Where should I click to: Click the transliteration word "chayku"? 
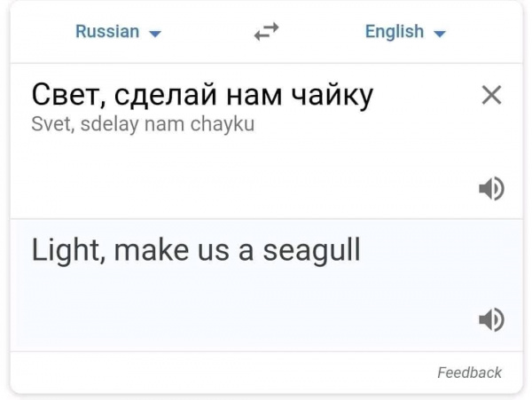point(223,124)
